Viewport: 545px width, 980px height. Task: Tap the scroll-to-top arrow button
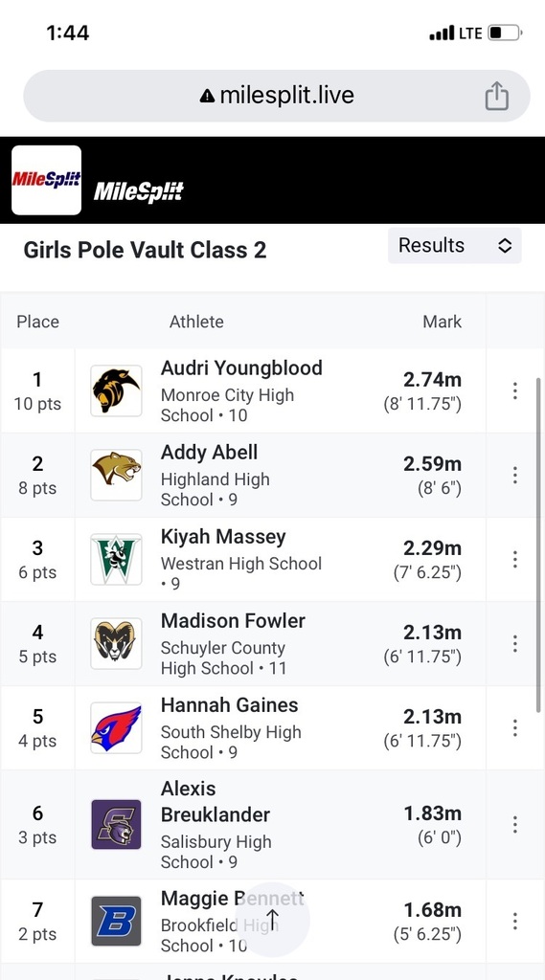pyautogui.click(x=272, y=920)
